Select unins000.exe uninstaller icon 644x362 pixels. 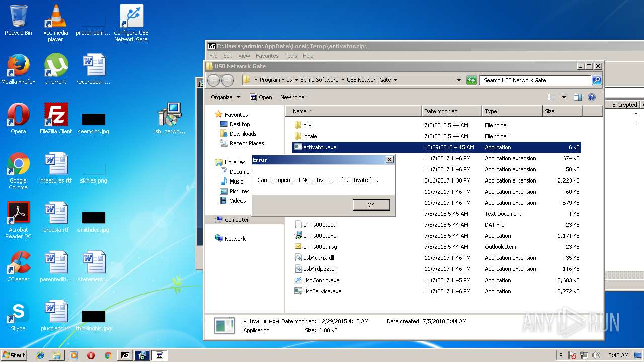(298, 236)
